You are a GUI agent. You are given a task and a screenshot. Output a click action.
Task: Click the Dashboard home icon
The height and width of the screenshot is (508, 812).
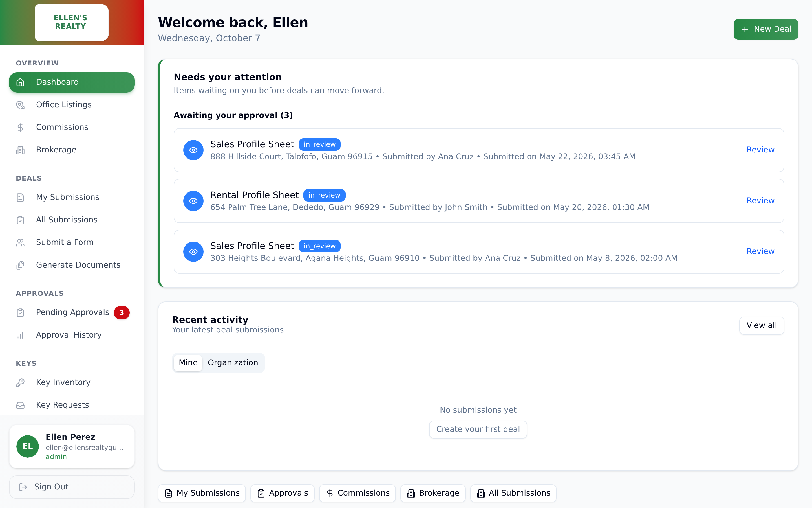click(21, 82)
